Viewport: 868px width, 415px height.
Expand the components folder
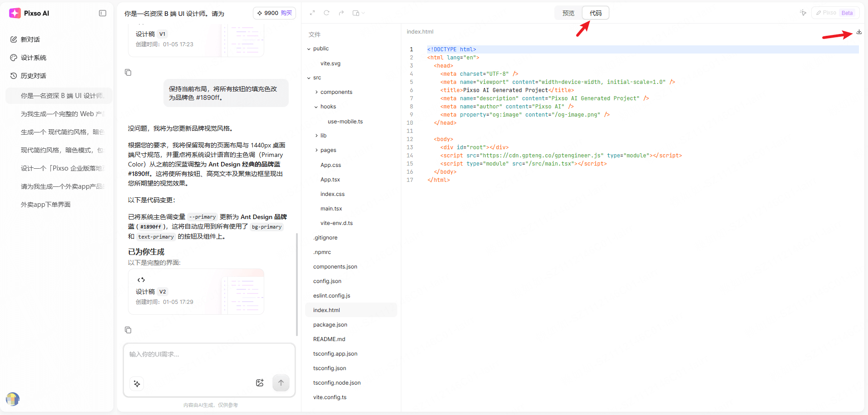(316, 92)
